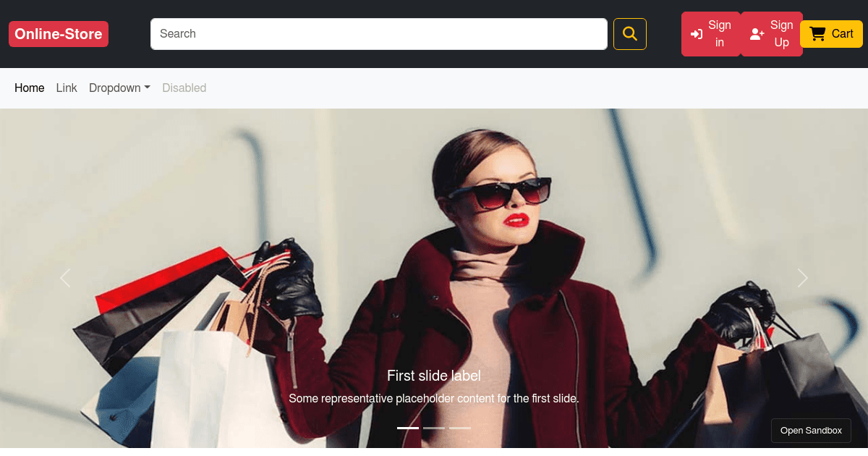
Task: Switch to the second carousel slide indicator
Action: pos(434,428)
